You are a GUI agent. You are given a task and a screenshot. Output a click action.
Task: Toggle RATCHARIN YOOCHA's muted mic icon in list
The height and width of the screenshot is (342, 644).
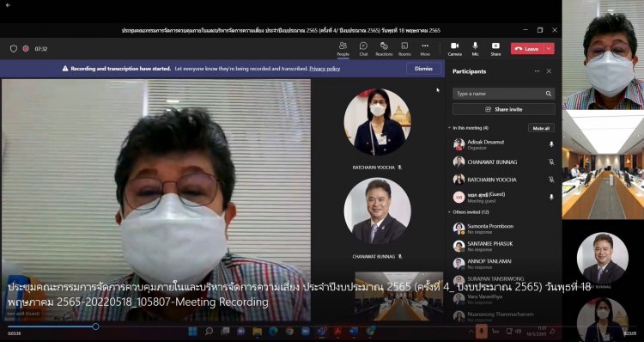tap(551, 180)
